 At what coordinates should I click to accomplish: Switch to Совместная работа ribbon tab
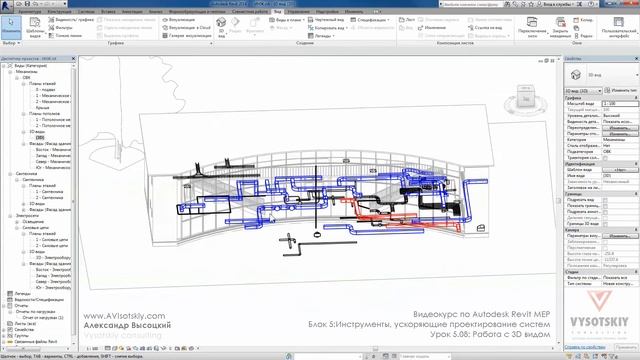point(250,12)
